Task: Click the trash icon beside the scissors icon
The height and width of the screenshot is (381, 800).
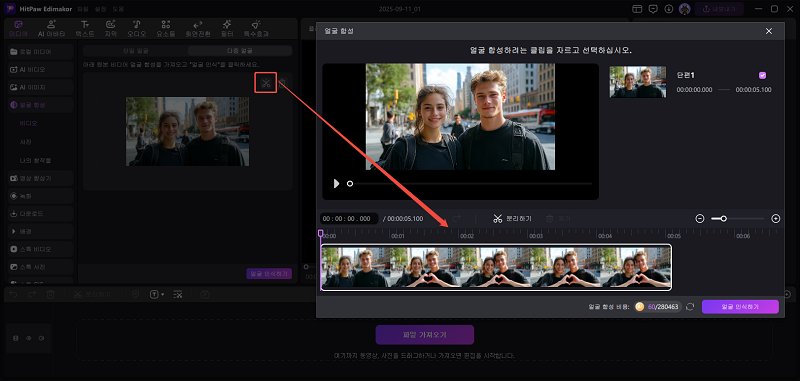Action: (282, 83)
